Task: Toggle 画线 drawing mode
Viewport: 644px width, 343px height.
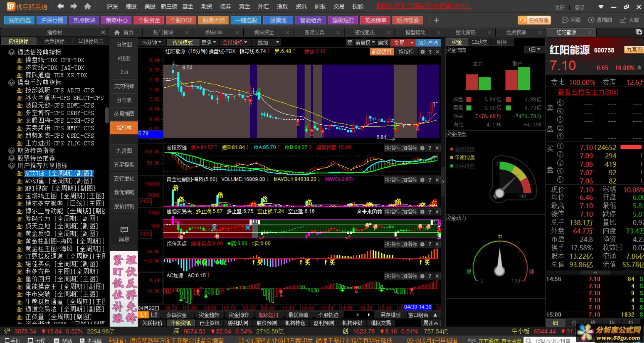Action: click(x=383, y=43)
